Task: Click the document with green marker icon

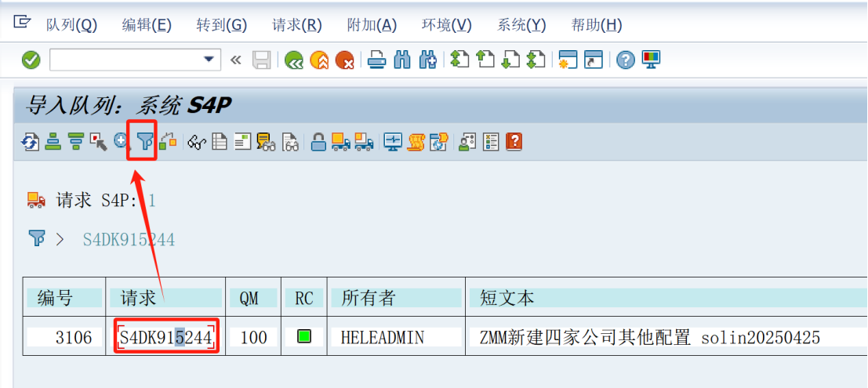Action: pyautogui.click(x=243, y=142)
